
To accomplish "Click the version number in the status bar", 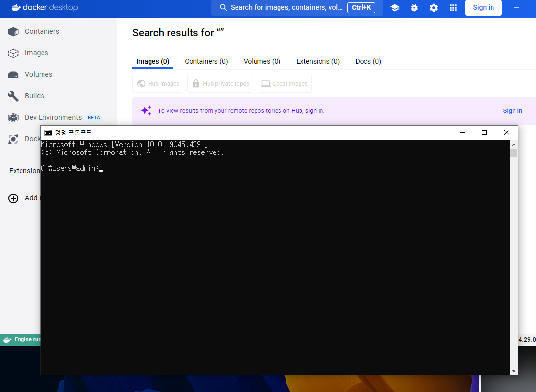I will click(527, 340).
